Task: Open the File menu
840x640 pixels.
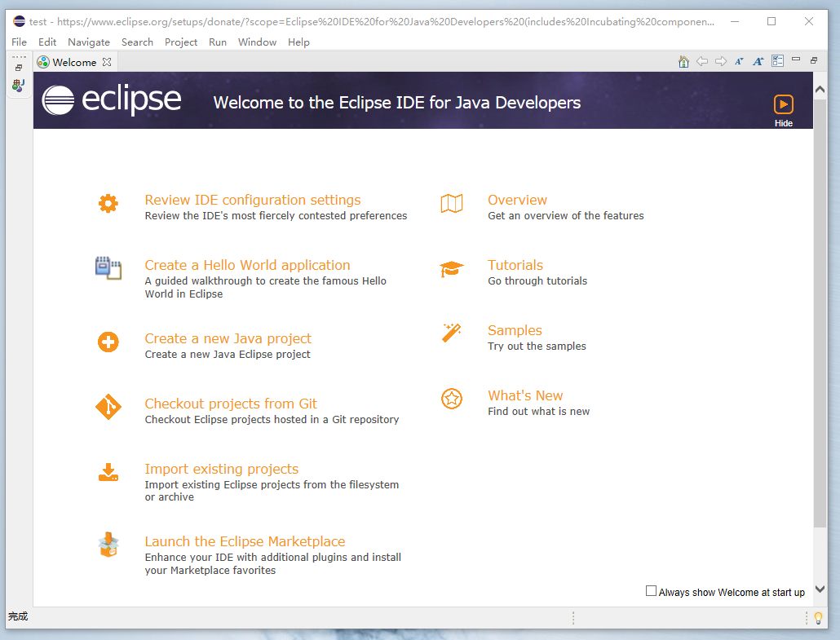Action: click(19, 42)
